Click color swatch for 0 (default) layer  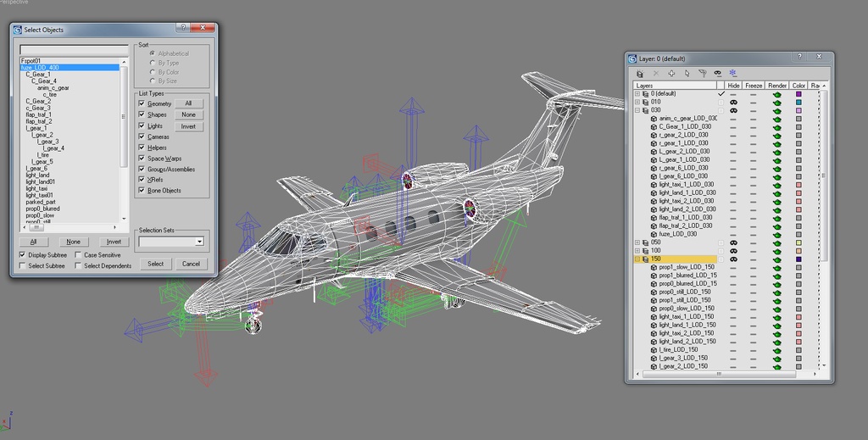point(798,93)
